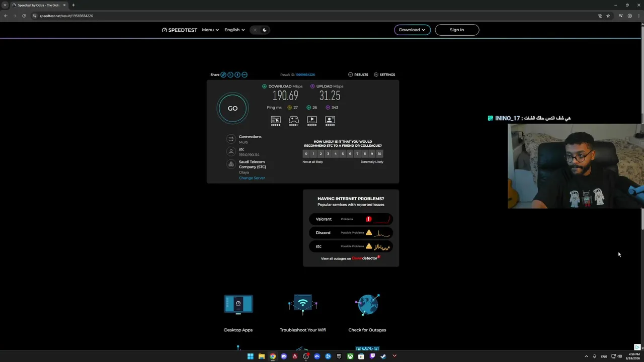
Task: Click the Sign In button
Action: click(x=457, y=30)
